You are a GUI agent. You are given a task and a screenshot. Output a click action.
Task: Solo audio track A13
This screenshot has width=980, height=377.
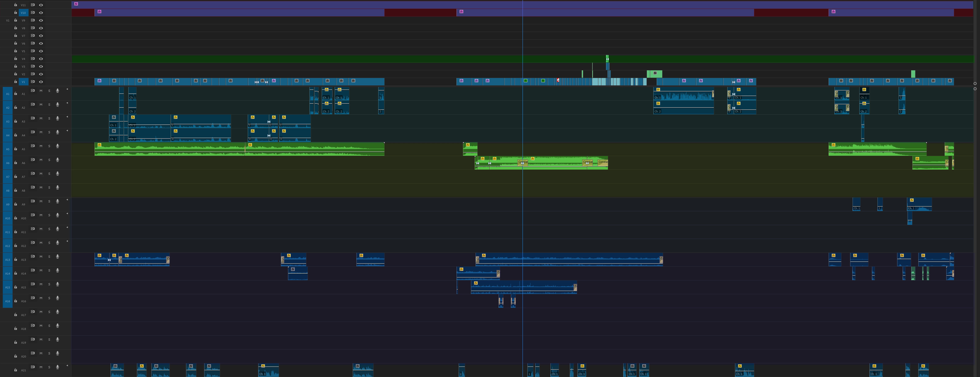click(49, 256)
